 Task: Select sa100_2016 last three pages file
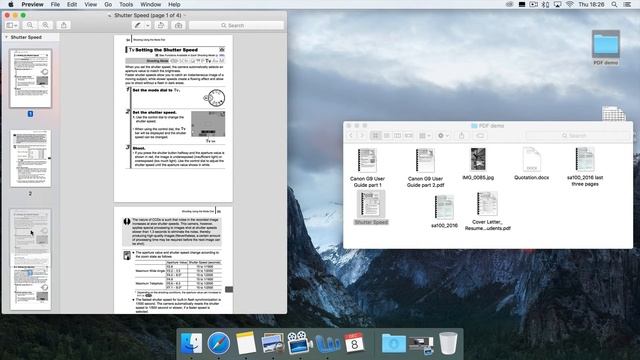coord(585,167)
